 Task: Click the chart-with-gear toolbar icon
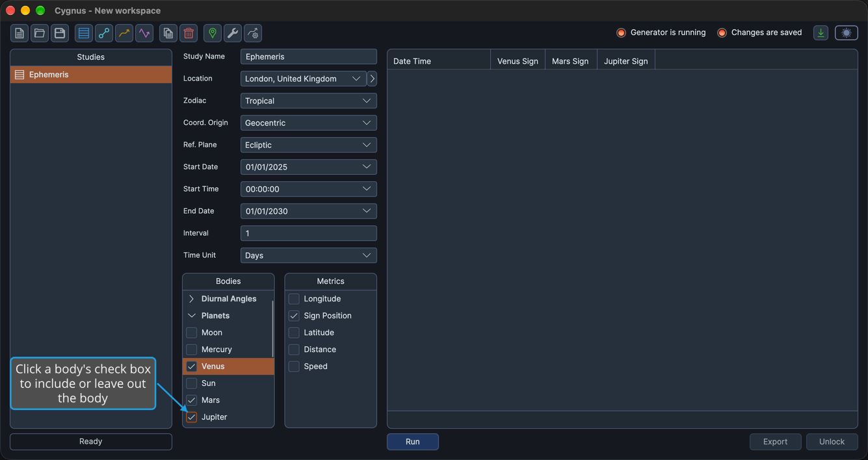coord(253,33)
